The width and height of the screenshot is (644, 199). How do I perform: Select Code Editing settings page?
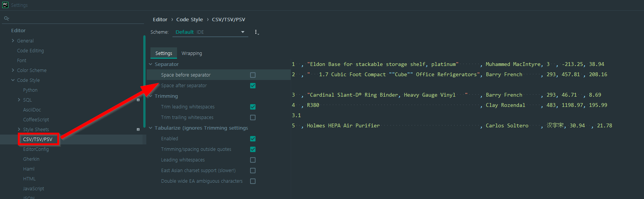(x=30, y=50)
